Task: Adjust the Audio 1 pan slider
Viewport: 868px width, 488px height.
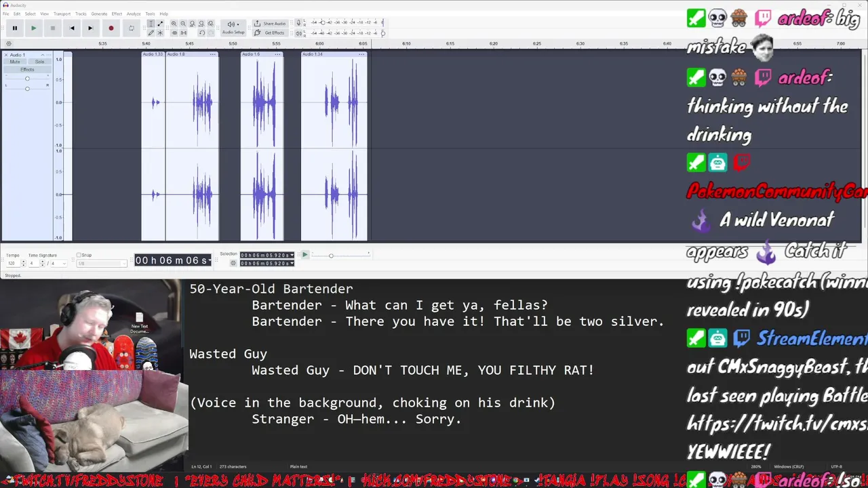Action: 27,88
